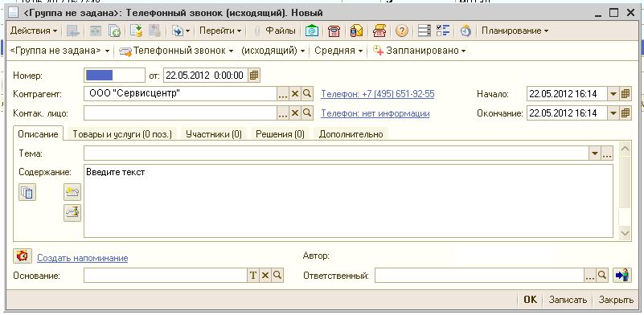Open Контак. лицо with magnifier icon
The image size is (644, 315).
tap(307, 113)
